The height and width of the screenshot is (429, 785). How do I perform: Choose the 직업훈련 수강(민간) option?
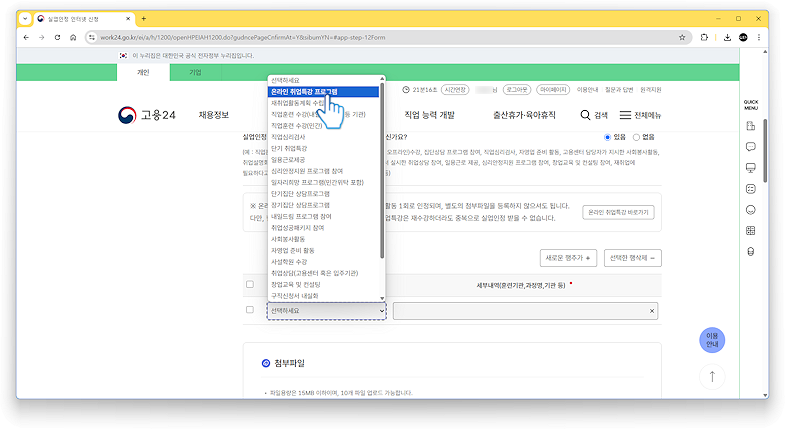[323, 126]
